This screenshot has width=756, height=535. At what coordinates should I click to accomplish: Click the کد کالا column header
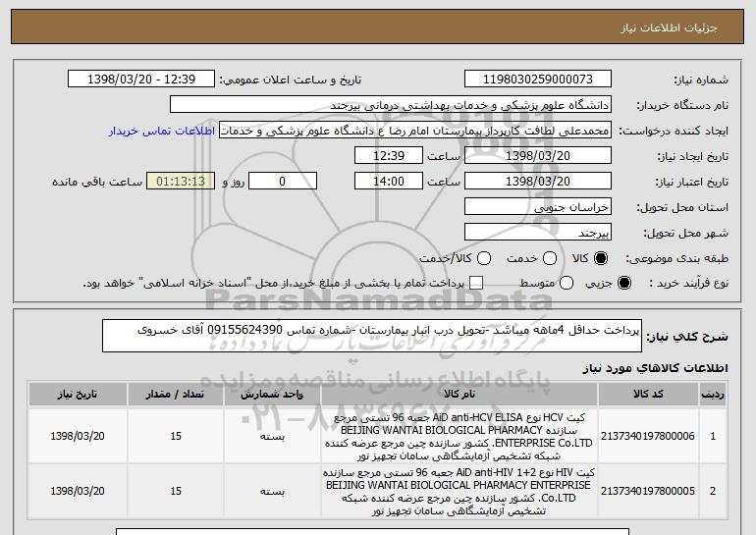pyautogui.click(x=648, y=395)
